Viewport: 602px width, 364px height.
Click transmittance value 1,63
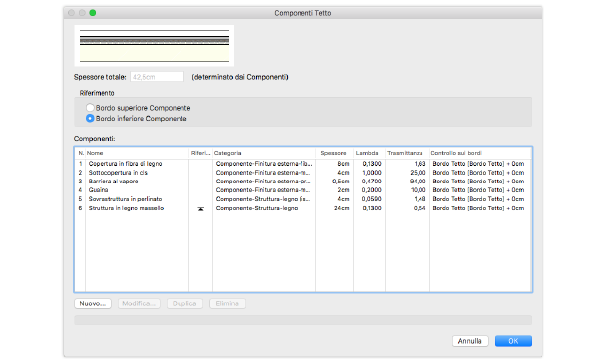[x=420, y=164]
